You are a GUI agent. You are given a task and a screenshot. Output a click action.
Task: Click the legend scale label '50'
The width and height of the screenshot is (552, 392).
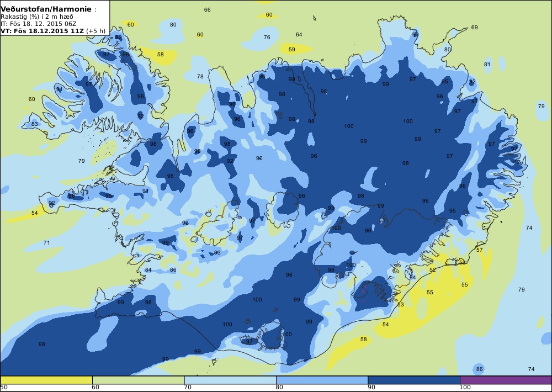pos(3,388)
